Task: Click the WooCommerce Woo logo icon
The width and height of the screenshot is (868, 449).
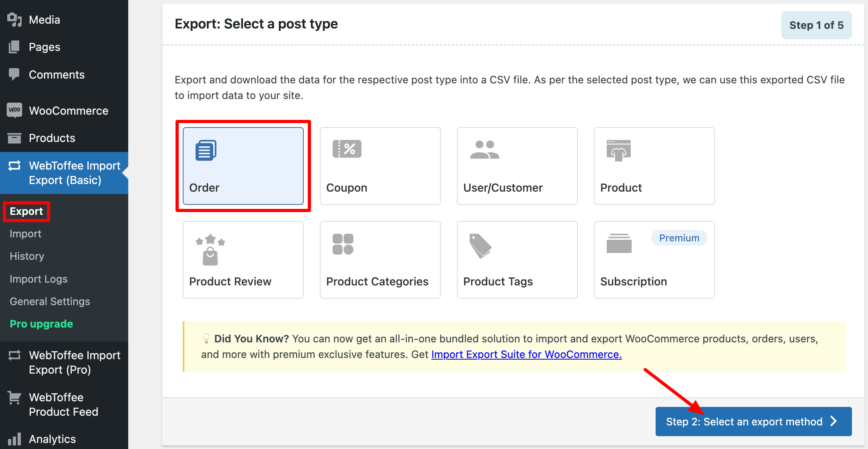Action: coord(14,110)
